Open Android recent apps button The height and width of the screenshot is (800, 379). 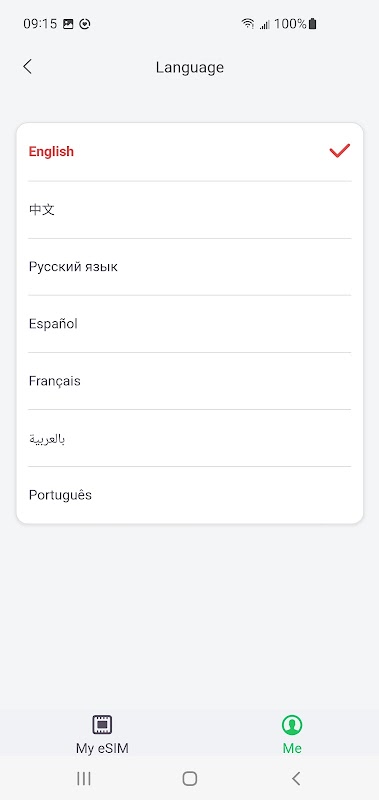pyautogui.click(x=84, y=778)
